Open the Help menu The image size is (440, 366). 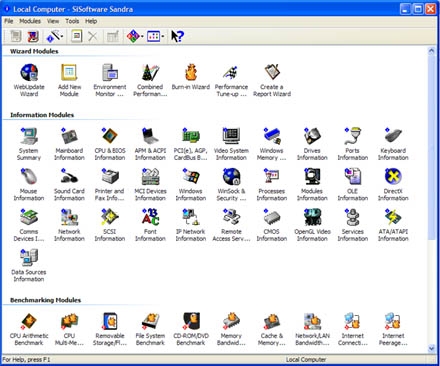[x=91, y=21]
